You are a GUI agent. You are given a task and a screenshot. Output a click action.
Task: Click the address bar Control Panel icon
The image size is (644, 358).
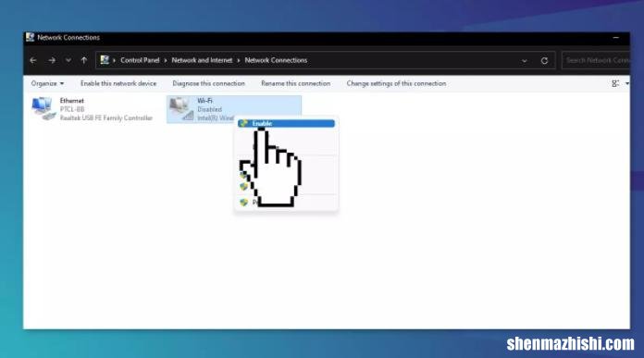pos(105,60)
